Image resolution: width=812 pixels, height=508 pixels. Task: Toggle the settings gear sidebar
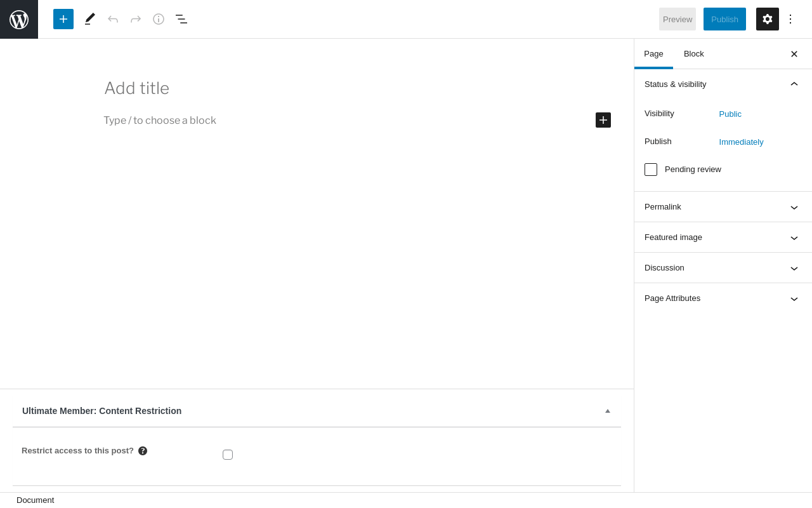pos(768,19)
